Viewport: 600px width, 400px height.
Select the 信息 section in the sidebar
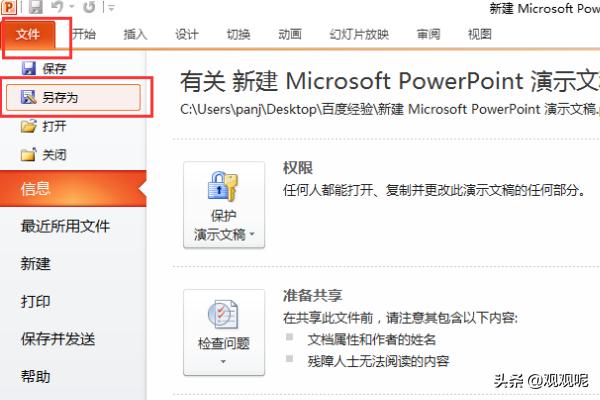pos(73,189)
